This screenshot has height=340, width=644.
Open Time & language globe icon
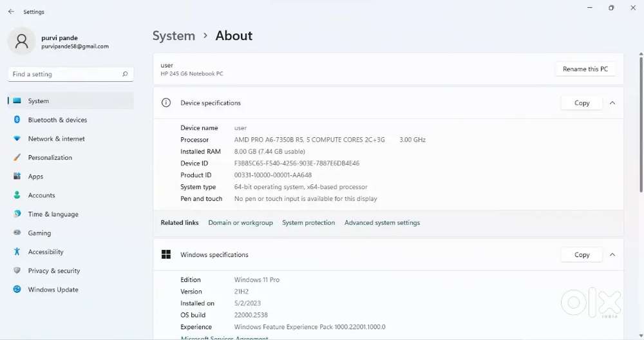[x=17, y=214]
